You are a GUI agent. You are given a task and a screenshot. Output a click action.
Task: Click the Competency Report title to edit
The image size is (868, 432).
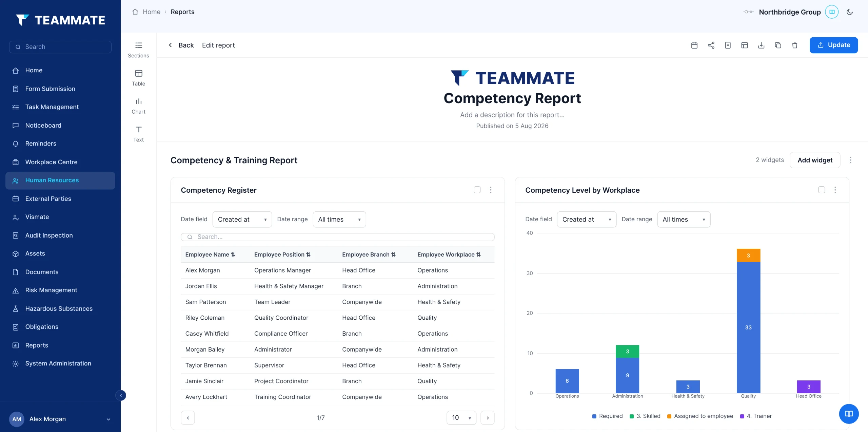point(512,98)
